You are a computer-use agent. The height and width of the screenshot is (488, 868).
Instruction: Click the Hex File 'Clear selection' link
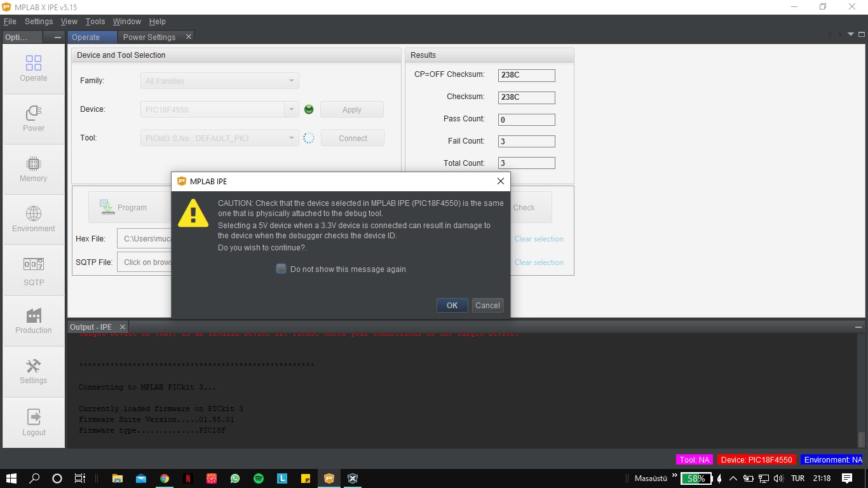[x=539, y=239]
